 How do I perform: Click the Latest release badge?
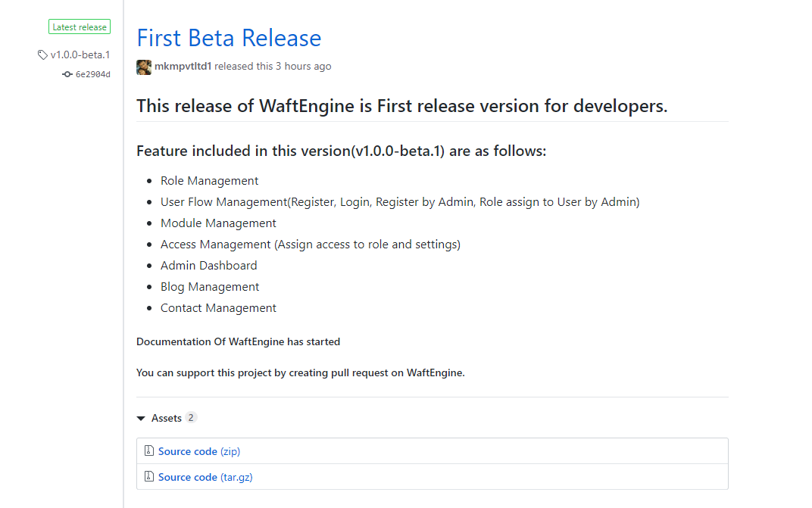pyautogui.click(x=80, y=27)
